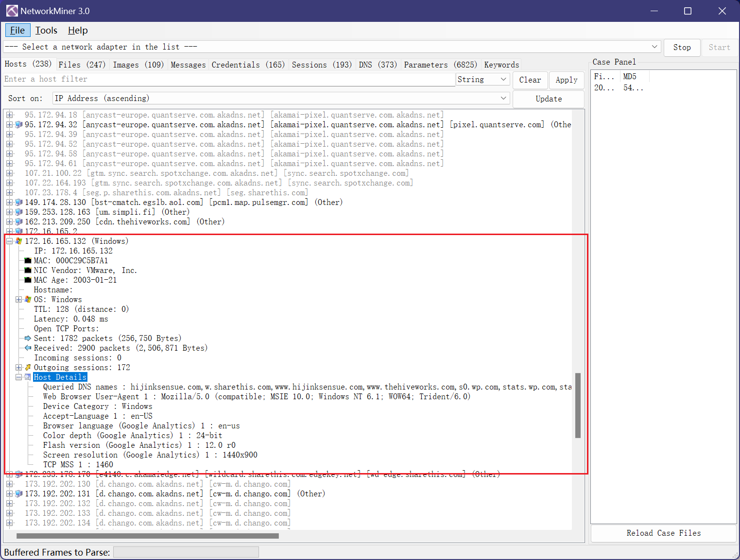Click the NIC Vendor card icon
Screen dimensions: 740x560
28,270
